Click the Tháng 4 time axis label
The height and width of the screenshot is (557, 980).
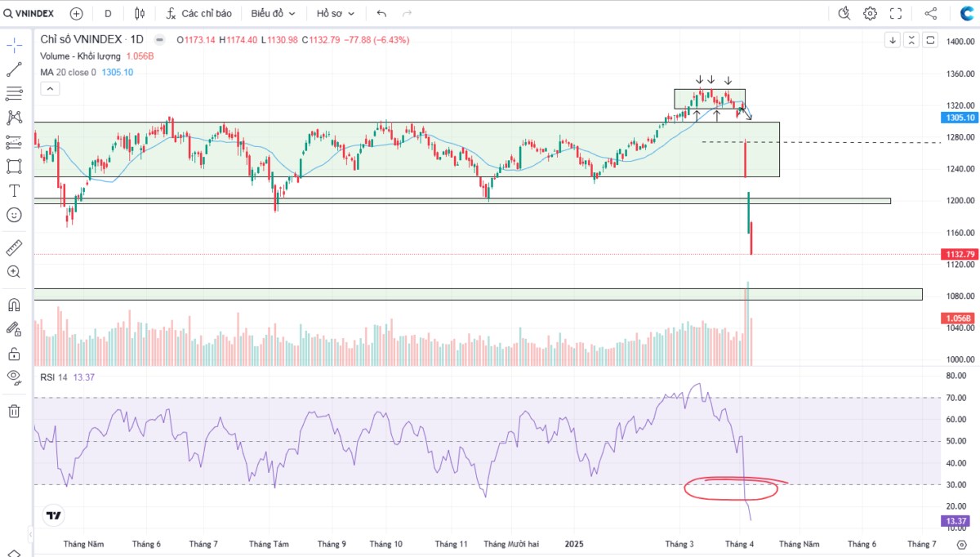tap(740, 543)
